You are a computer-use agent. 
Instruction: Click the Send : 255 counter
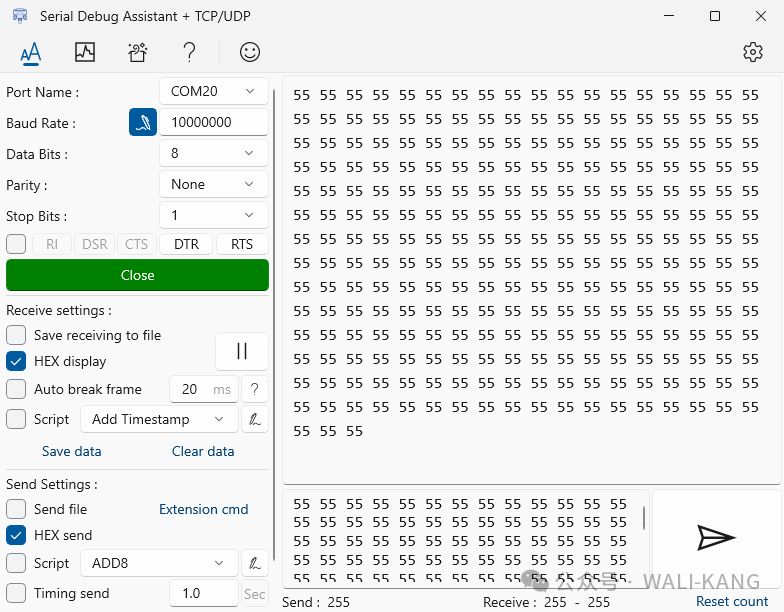[x=316, y=602]
